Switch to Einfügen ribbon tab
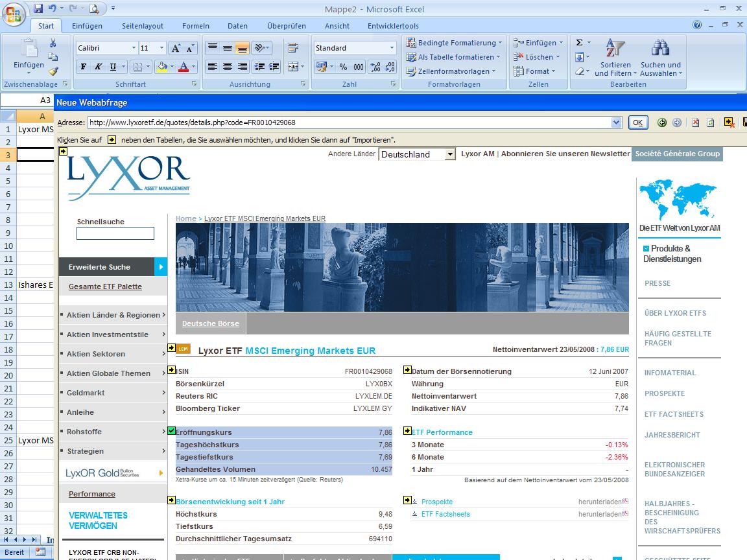Image resolution: width=747 pixels, height=560 pixels. tap(87, 26)
